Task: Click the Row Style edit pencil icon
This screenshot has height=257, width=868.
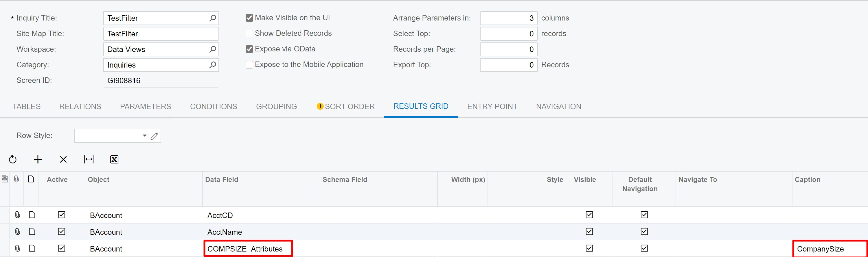Action: click(154, 136)
